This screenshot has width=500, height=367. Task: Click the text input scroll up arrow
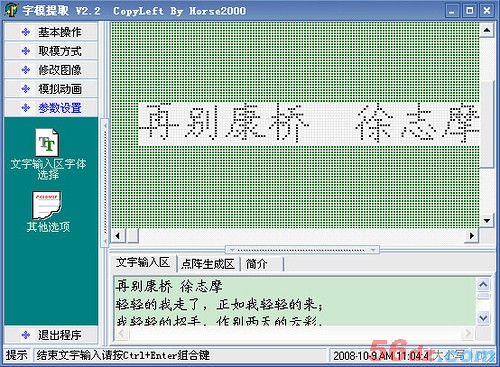coord(483,285)
